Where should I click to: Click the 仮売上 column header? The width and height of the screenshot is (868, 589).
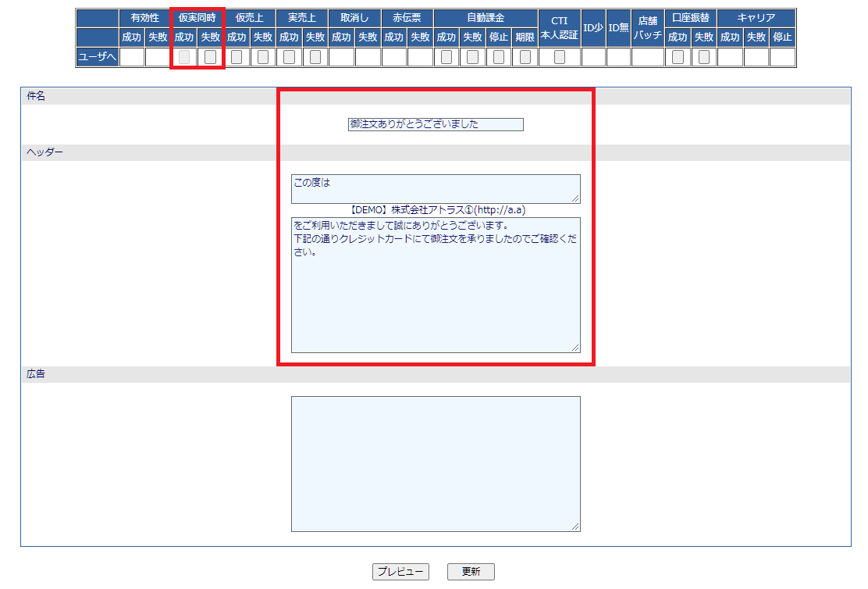250,18
